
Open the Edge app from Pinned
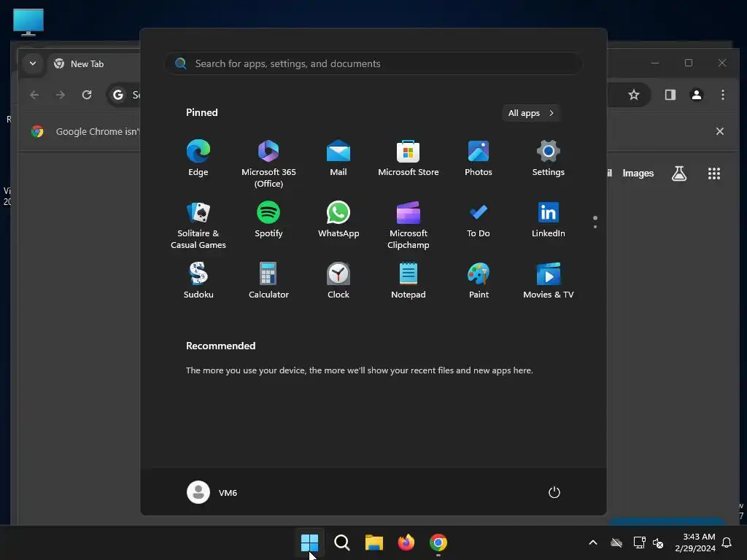point(198,158)
